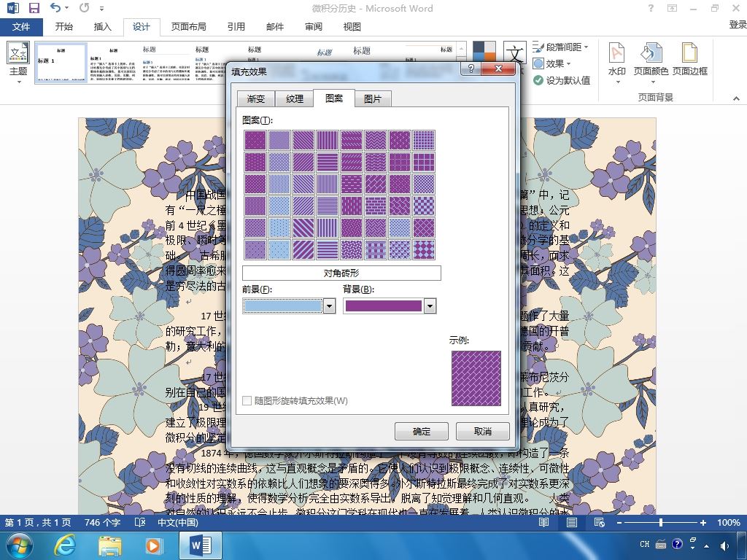This screenshot has height=560, width=747.
Task: Click the volume speaker tray icon
Action: (724, 545)
